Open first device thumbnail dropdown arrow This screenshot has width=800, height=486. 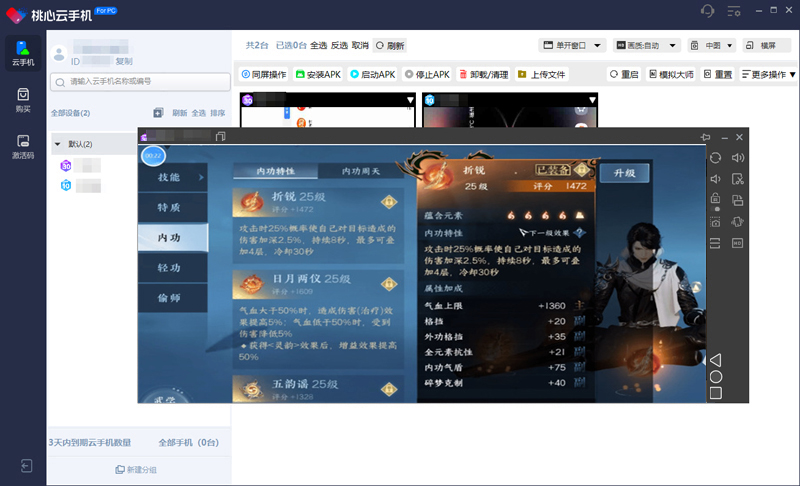click(410, 100)
